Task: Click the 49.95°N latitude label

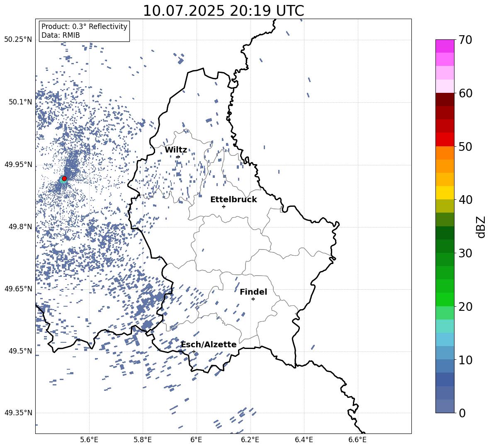Action: [x=18, y=165]
